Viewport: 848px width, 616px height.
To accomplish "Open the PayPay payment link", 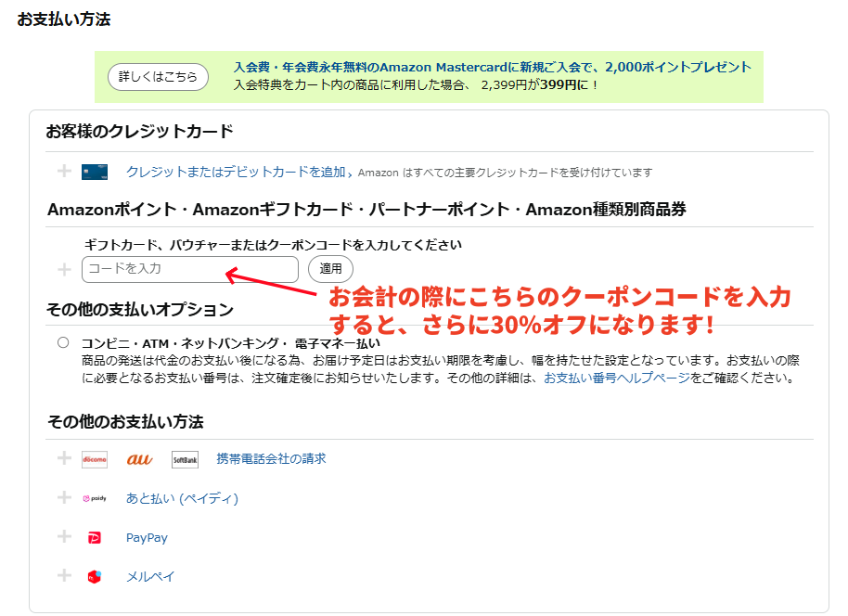I will pos(148,537).
